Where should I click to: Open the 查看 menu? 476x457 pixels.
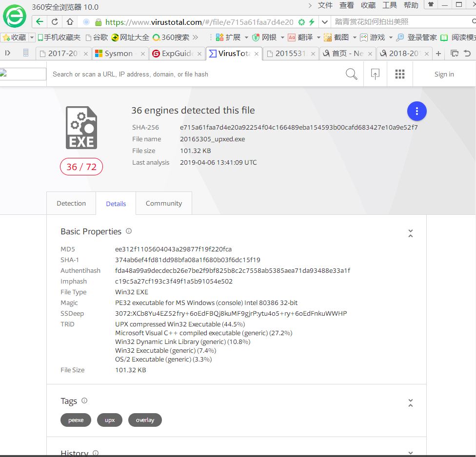(347, 5)
